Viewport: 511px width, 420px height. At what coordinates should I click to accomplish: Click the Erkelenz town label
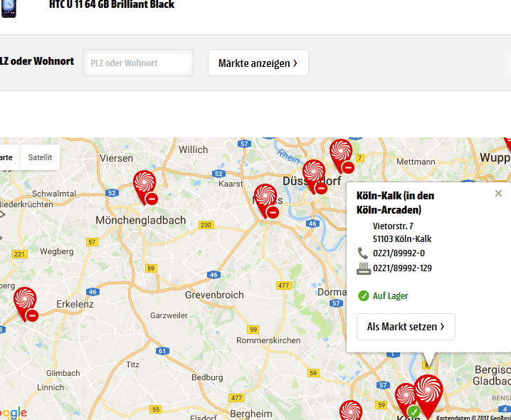tap(75, 304)
